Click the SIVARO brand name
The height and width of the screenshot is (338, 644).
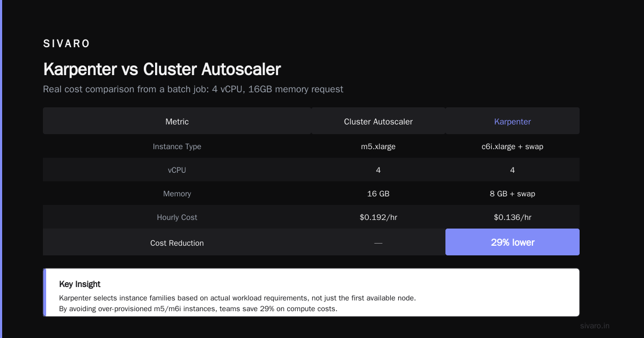(67, 44)
